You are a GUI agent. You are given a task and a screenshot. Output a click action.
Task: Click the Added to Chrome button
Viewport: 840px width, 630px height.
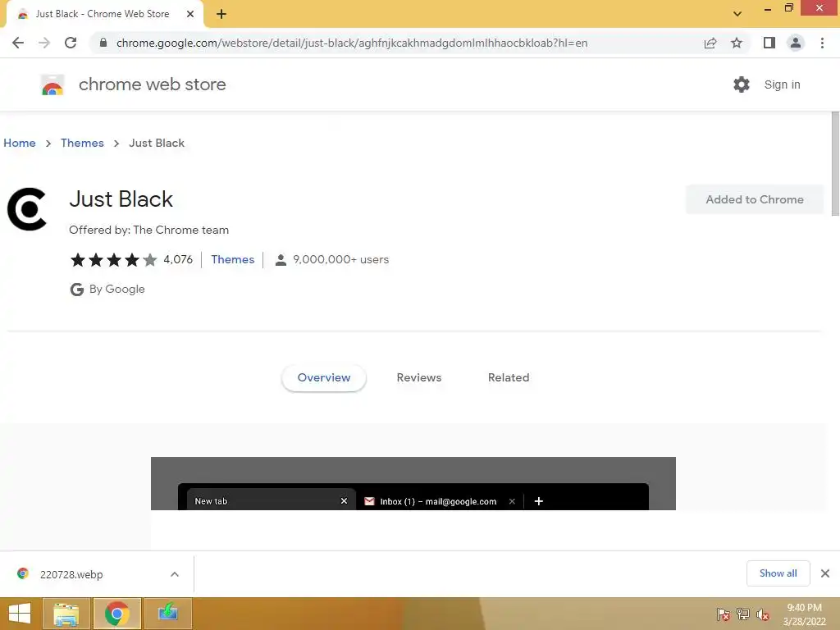(x=755, y=199)
